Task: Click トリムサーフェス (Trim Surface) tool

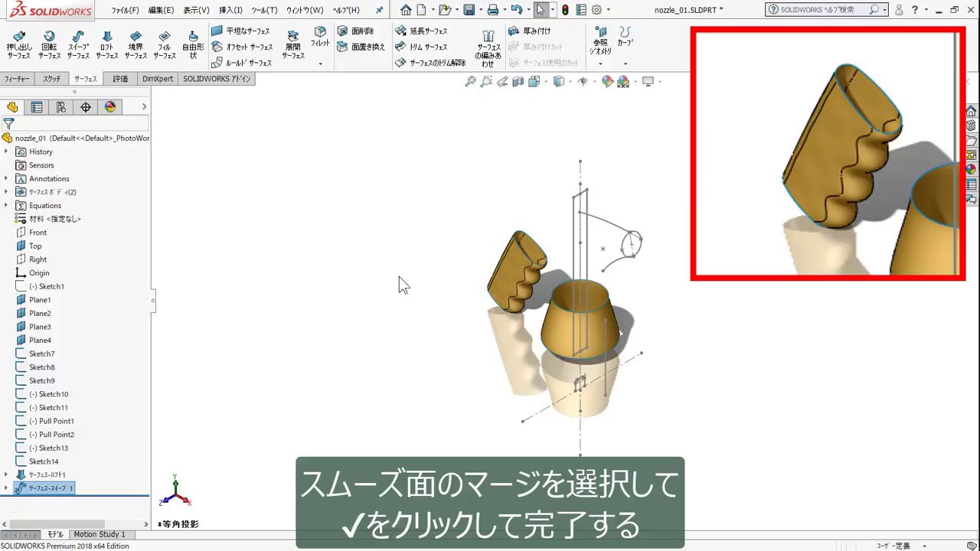Action: click(x=422, y=47)
